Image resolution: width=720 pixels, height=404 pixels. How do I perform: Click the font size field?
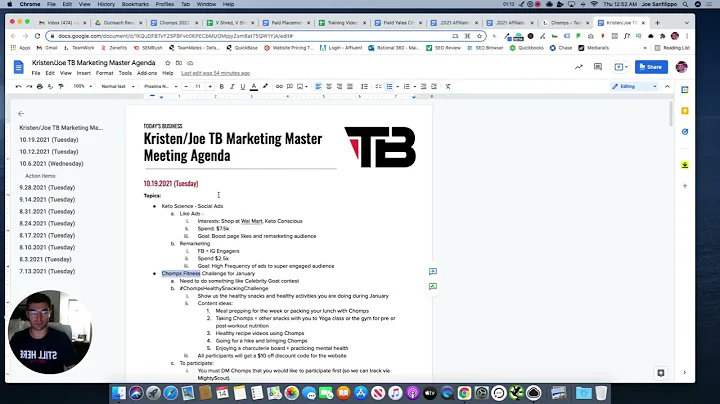coord(198,86)
